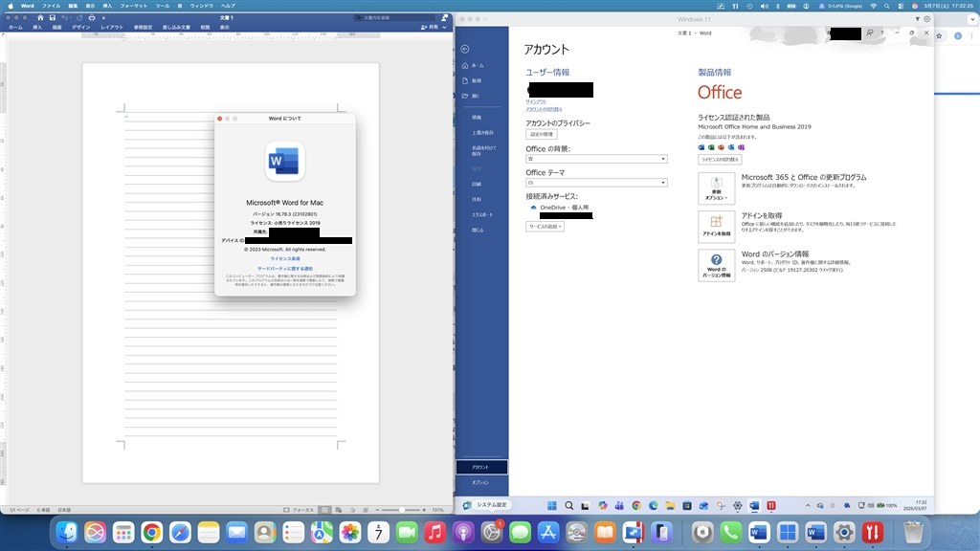This screenshot has width=980, height=551.
Task: Open the 校閲 tab in the Mac Word ribbon
Action: click(x=205, y=28)
